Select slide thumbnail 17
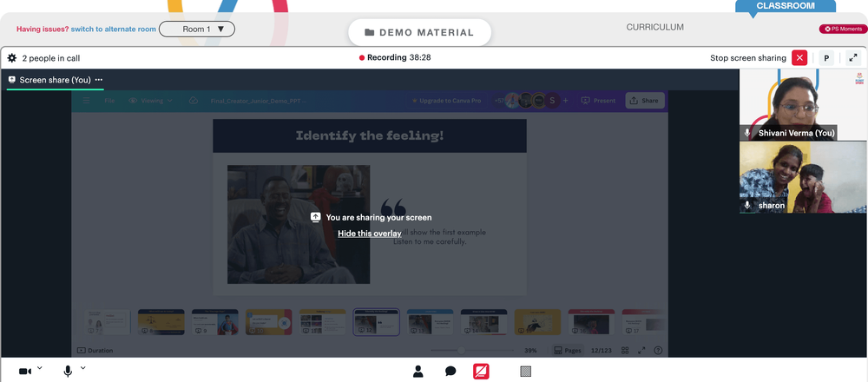The image size is (868, 382). click(x=644, y=322)
